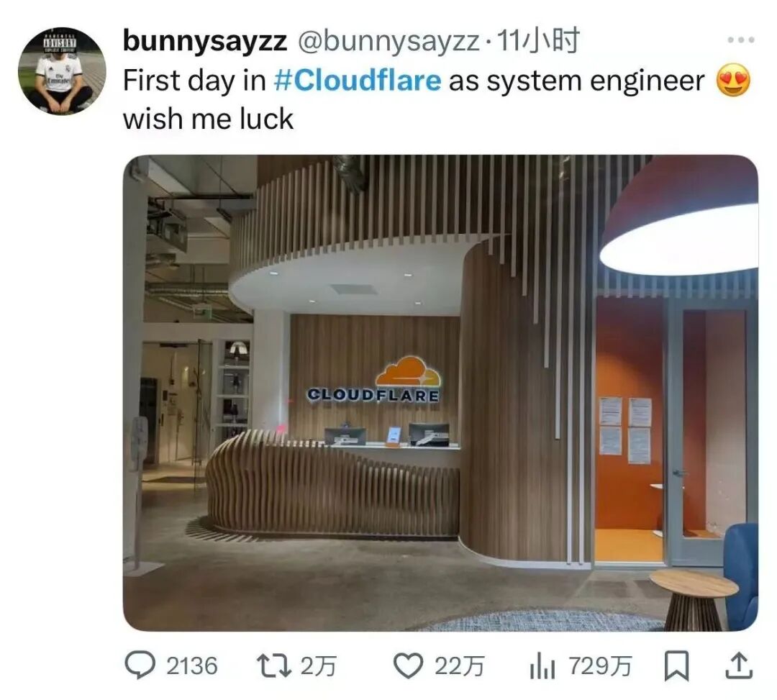View analytics via the bar chart icon
Screen dimensions: 777x700
click(542, 665)
